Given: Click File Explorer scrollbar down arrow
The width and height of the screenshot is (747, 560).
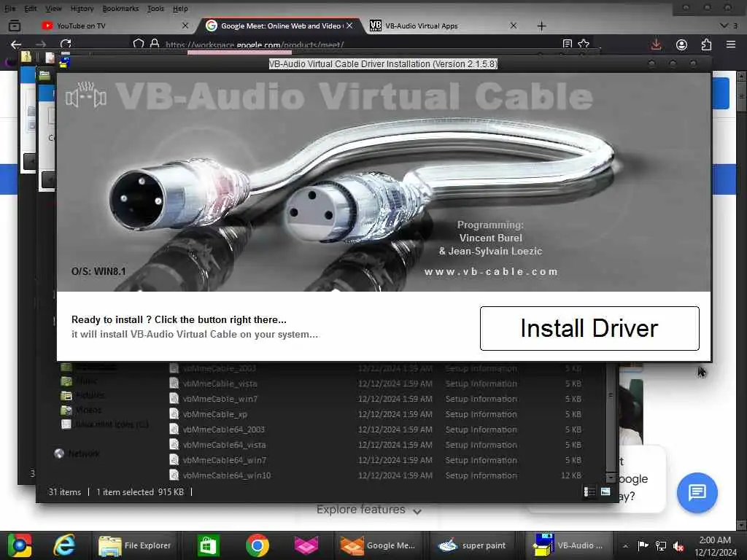Looking at the screenshot, I should pos(611,477).
